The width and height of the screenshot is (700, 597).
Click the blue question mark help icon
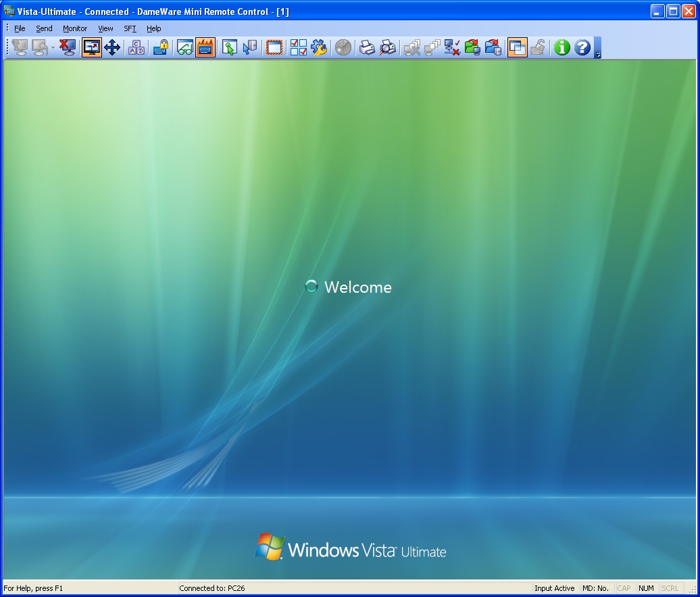click(582, 47)
